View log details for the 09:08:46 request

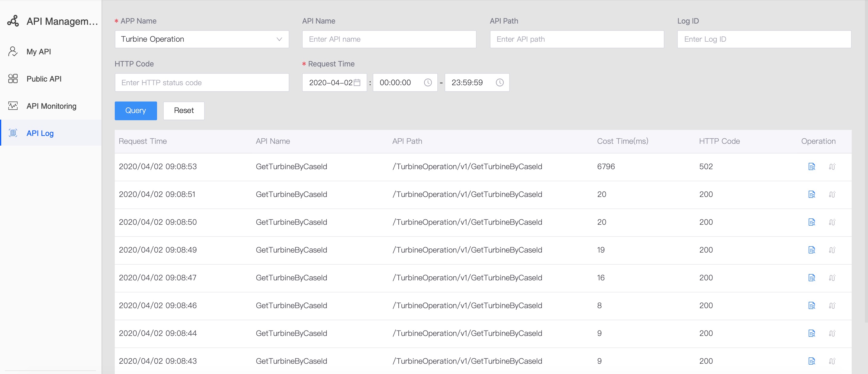click(812, 306)
